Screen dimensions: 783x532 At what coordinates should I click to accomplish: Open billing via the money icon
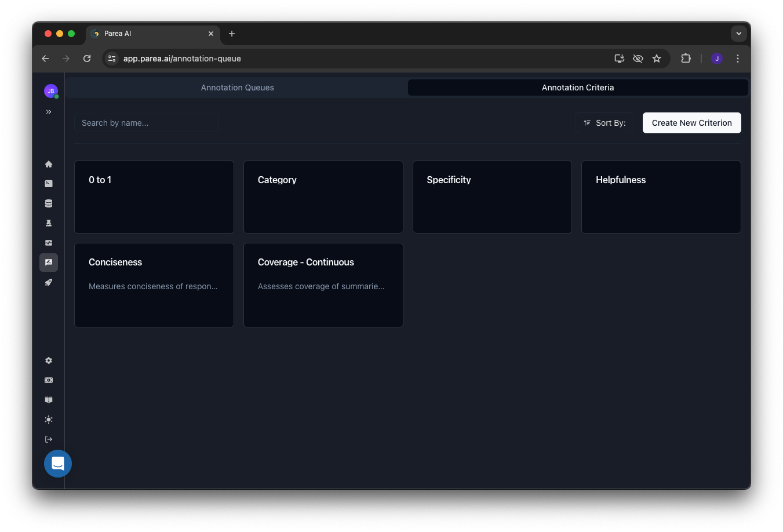pyautogui.click(x=49, y=380)
